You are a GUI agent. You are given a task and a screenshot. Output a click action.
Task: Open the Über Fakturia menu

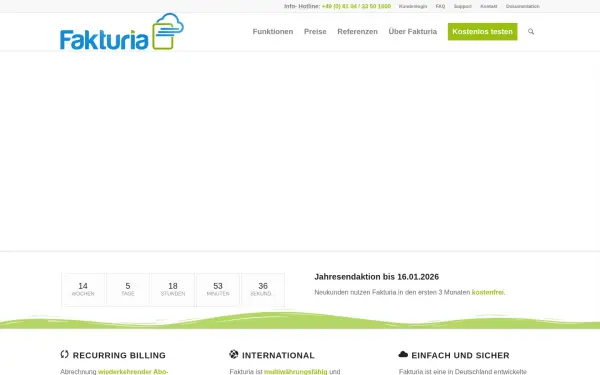coord(412,32)
